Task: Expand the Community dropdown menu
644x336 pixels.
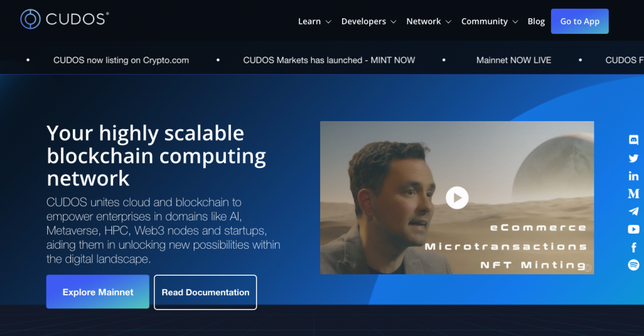Action: tap(489, 21)
